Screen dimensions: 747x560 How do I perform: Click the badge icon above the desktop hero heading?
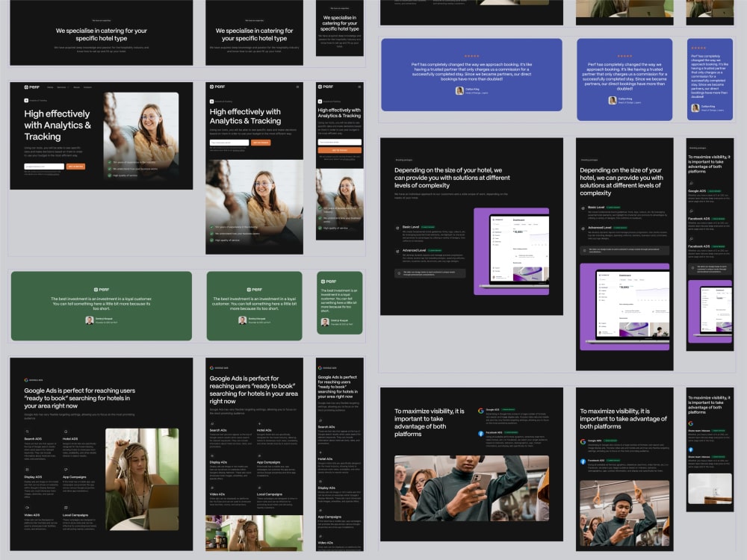click(26, 101)
